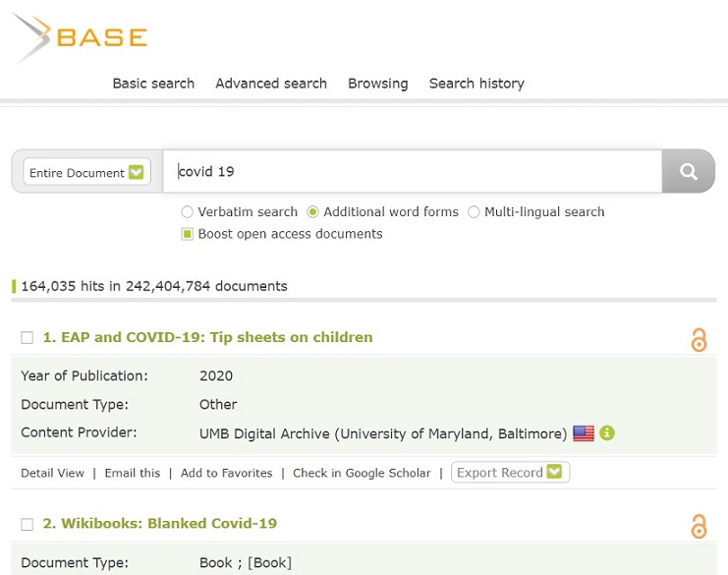Click the US flag icon beside UMB Digital Archive
The height and width of the screenshot is (575, 728).
[584, 433]
